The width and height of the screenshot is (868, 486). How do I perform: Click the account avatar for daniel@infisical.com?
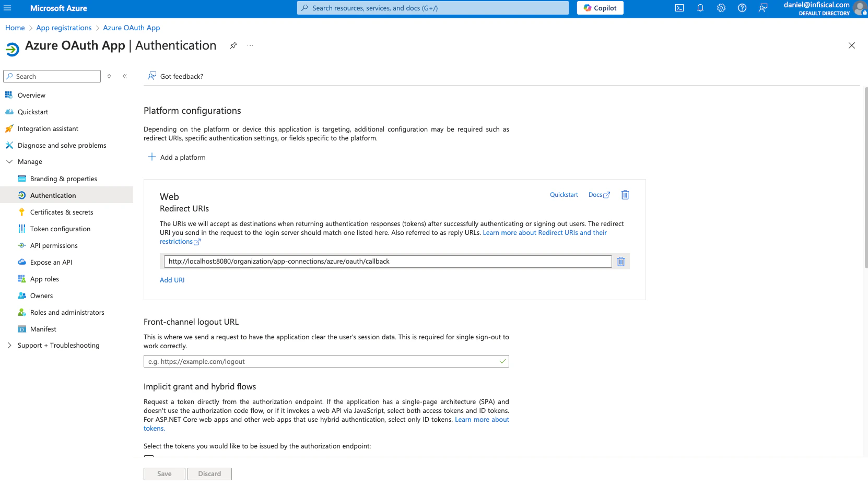[x=860, y=8]
